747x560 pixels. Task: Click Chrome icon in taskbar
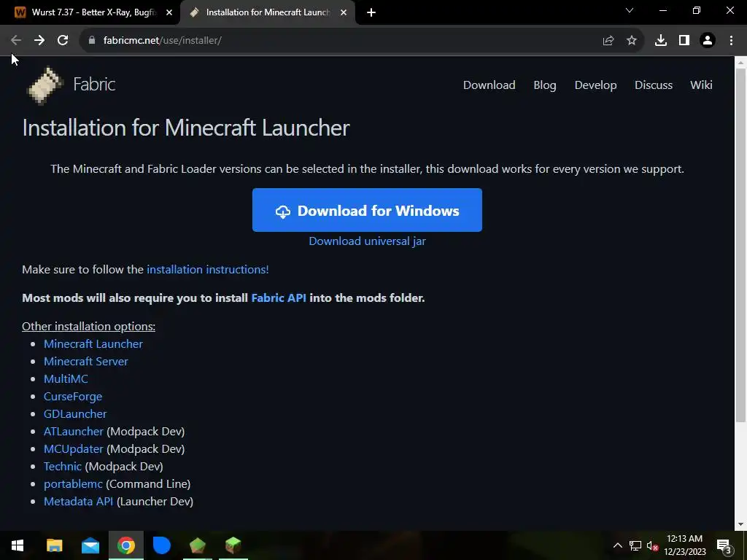(125, 545)
